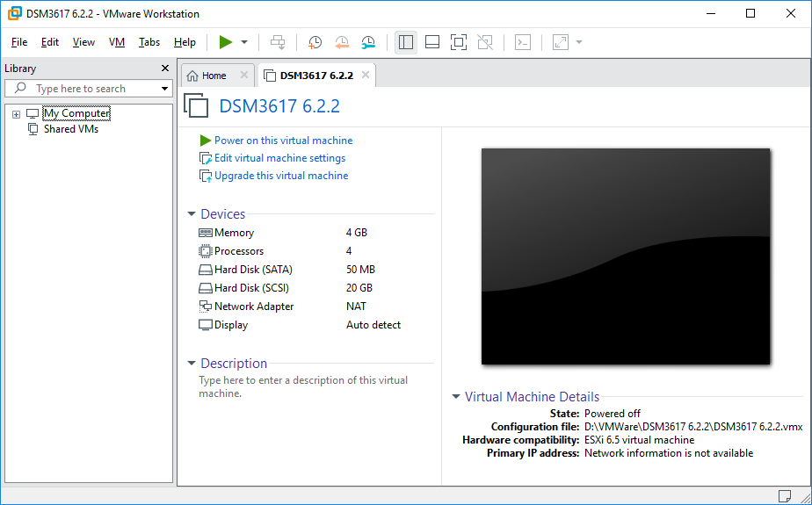The image size is (812, 505).
Task: Click the virtual machine screen thumbnail
Action: [626, 256]
